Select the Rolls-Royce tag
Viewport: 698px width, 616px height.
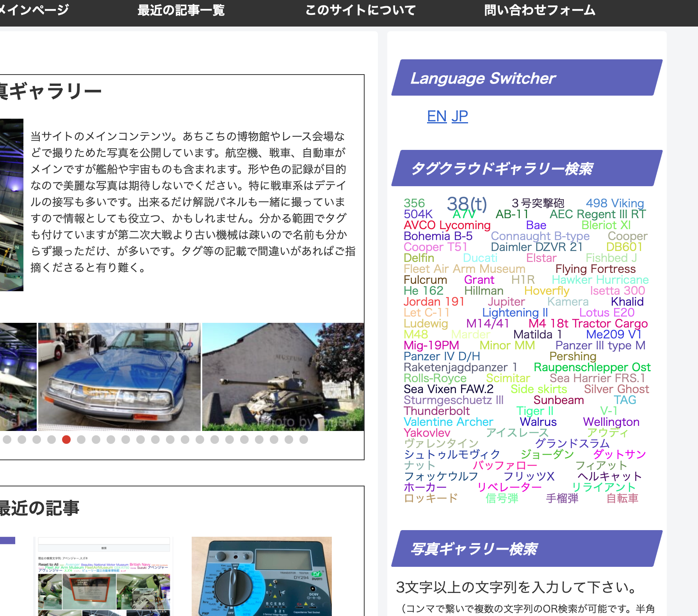[x=435, y=378]
